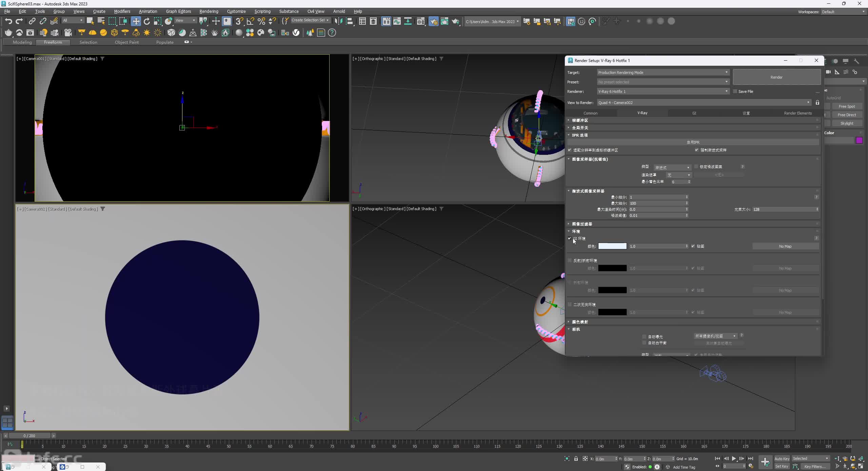Open the Rendered Frame Window icon
Viewport: 868px width, 471px height.
[x=445, y=21]
